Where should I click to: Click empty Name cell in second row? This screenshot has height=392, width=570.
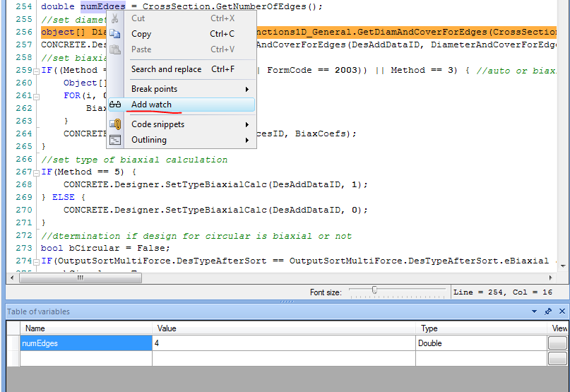click(86, 359)
